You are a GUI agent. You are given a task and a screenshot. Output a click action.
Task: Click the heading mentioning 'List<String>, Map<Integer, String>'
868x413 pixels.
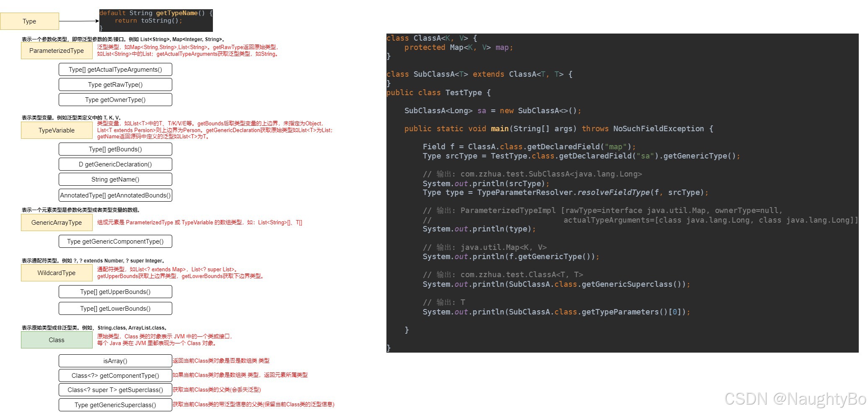(123, 39)
